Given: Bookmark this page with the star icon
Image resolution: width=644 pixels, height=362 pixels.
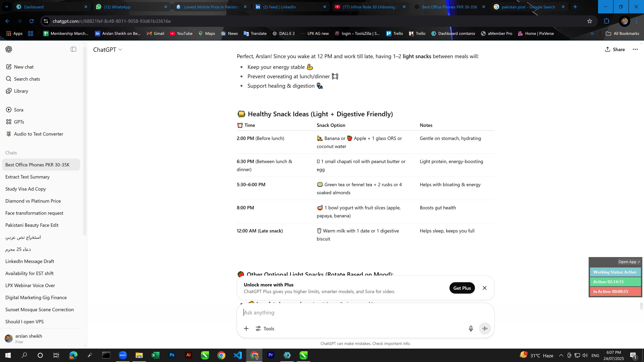Looking at the screenshot, I should (x=589, y=21).
